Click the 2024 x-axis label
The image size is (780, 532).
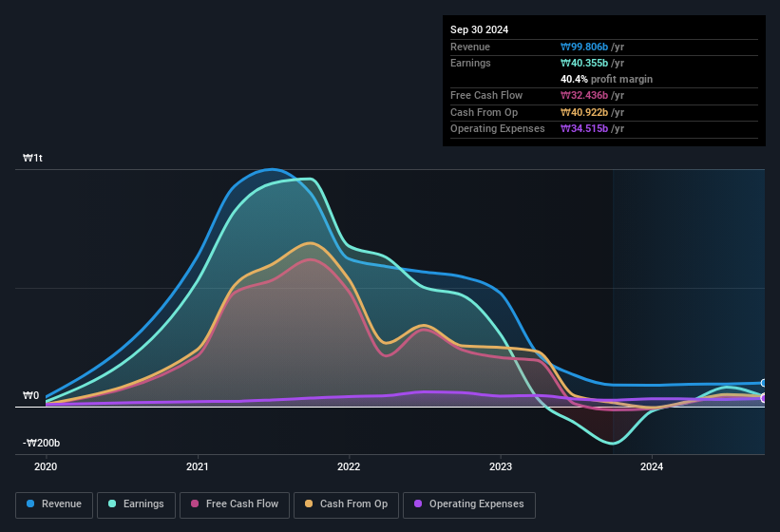pyautogui.click(x=652, y=466)
